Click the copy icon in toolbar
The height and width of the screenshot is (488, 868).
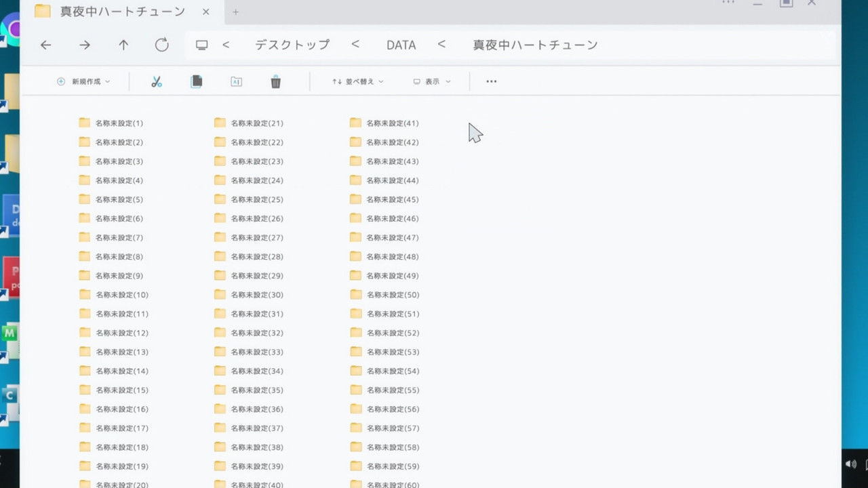pyautogui.click(x=197, y=81)
